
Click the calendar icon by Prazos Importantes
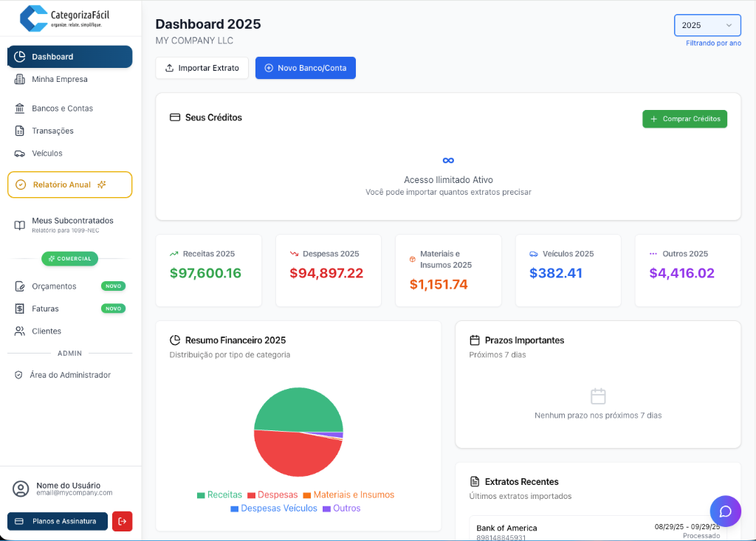475,340
